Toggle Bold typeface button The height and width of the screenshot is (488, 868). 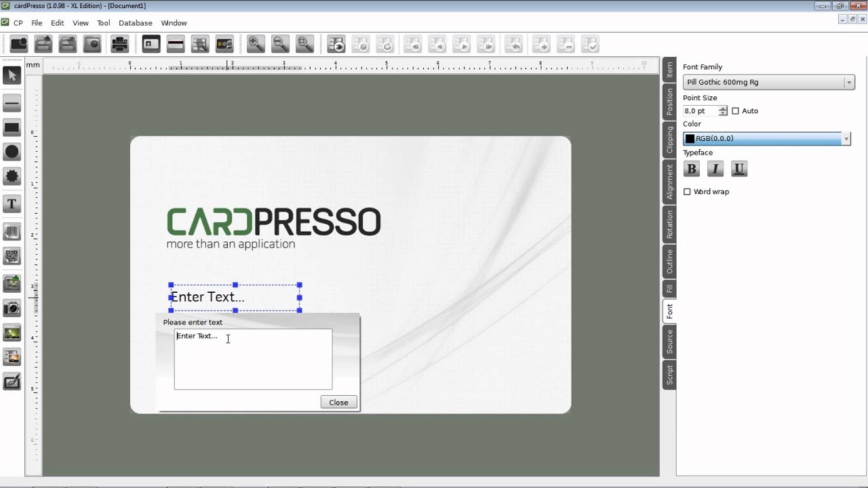692,169
